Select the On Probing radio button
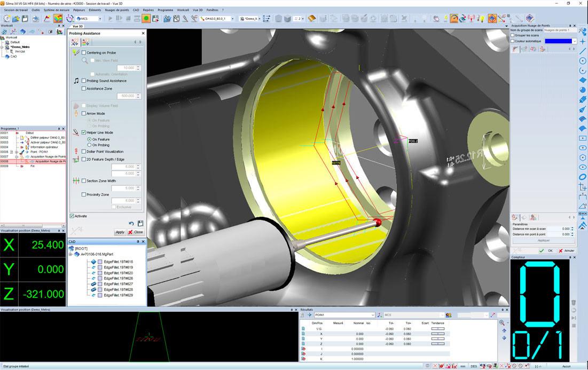This screenshot has height=370, width=588. click(x=89, y=145)
